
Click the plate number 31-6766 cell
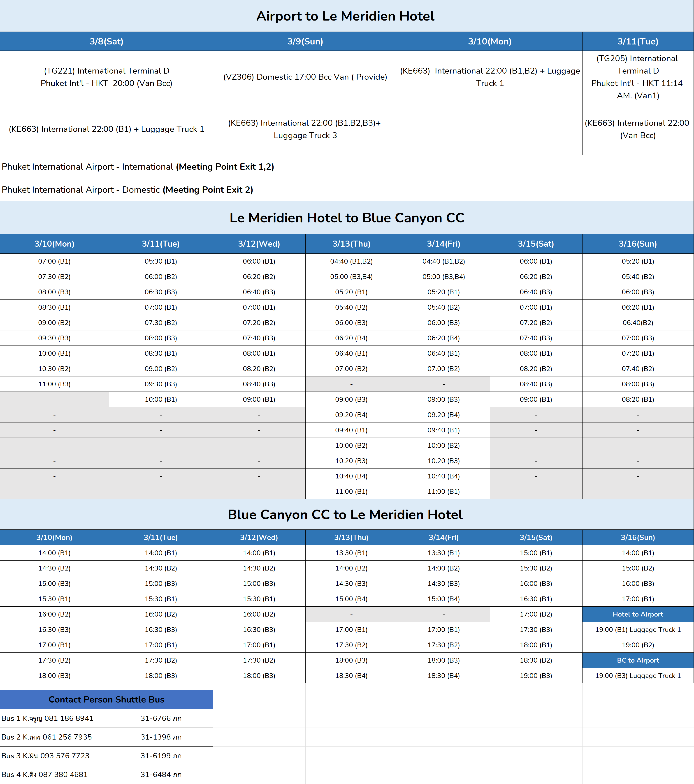[x=161, y=718]
